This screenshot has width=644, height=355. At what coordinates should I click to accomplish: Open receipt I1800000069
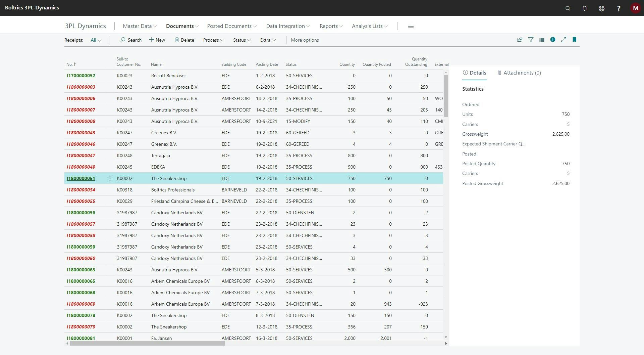click(x=81, y=304)
